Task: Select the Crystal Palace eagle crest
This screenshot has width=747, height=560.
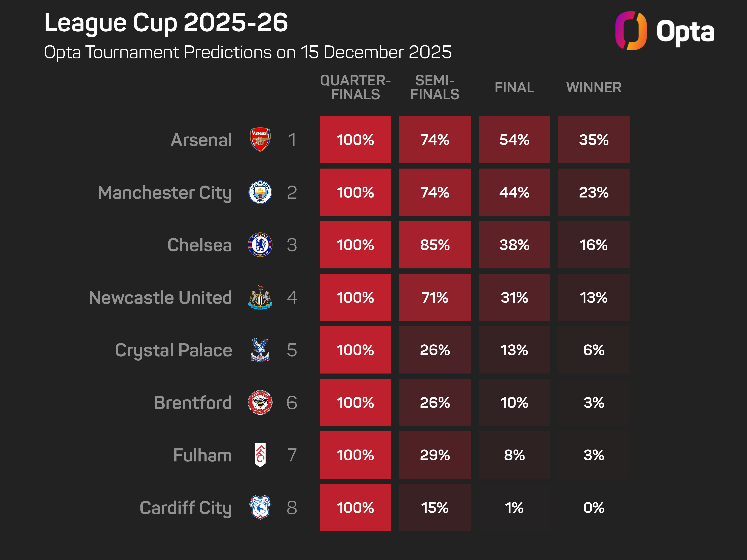Action: click(260, 350)
